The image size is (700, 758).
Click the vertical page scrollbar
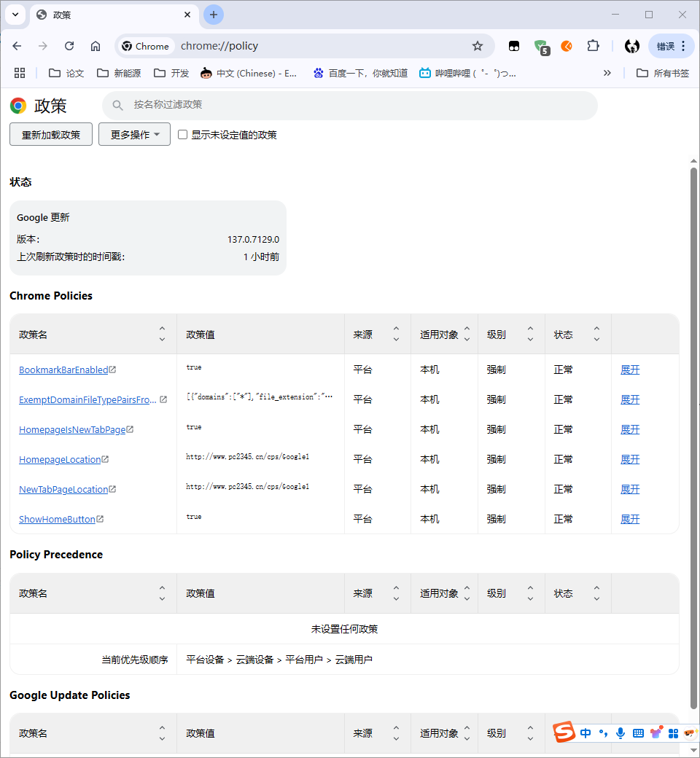pos(693,437)
